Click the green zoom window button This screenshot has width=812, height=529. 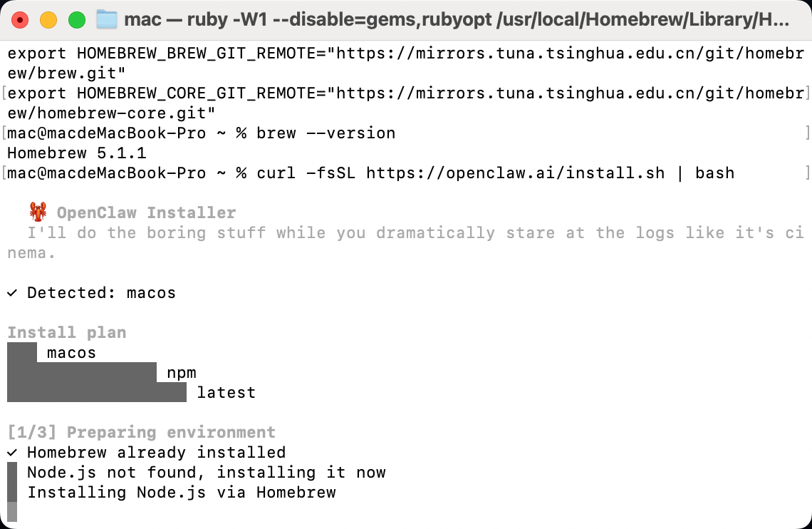pos(76,20)
